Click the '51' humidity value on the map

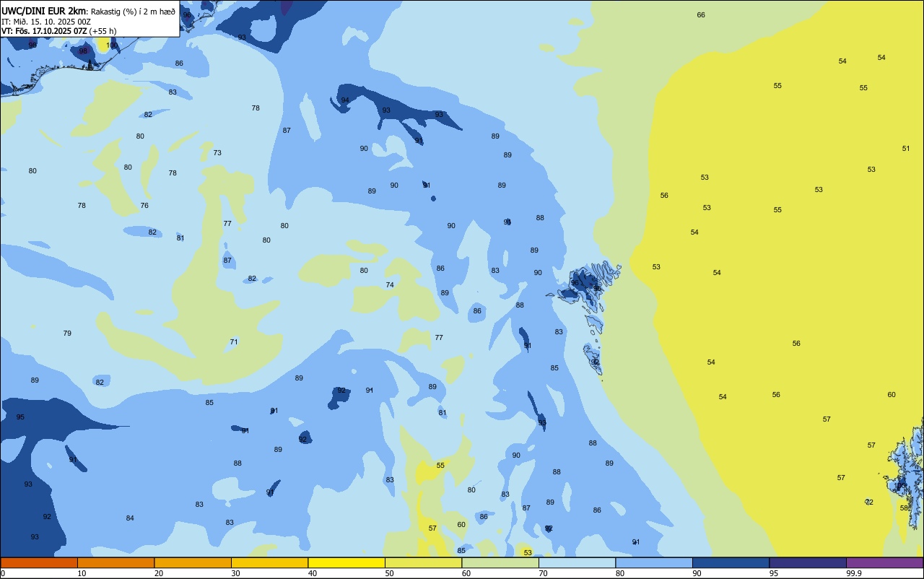point(906,149)
